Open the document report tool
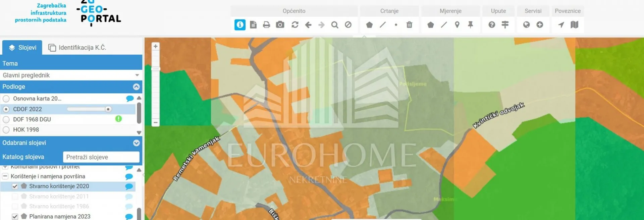Viewport: 644px width, 220px height. pyautogui.click(x=253, y=25)
